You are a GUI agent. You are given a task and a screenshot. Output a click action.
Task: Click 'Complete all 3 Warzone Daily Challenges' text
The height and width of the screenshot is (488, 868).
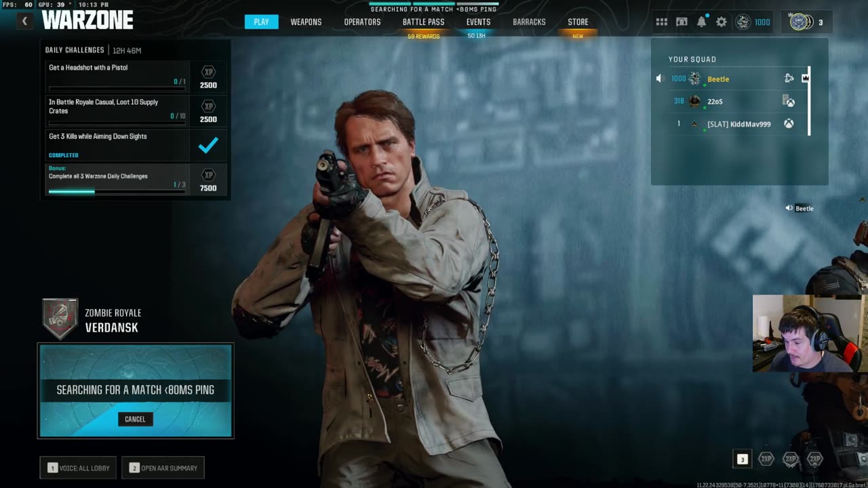(98, 176)
